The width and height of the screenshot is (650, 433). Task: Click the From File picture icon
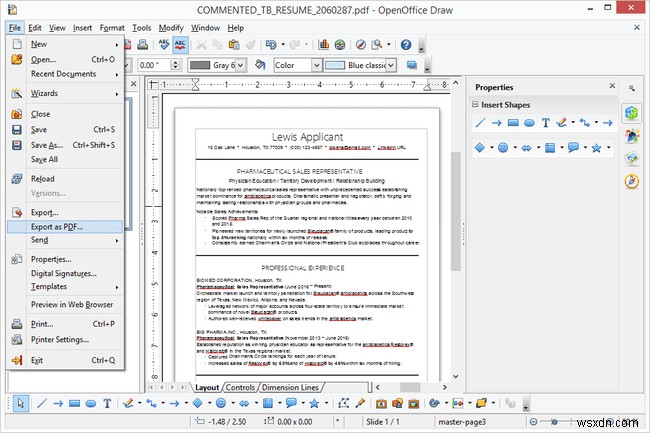coord(398,403)
